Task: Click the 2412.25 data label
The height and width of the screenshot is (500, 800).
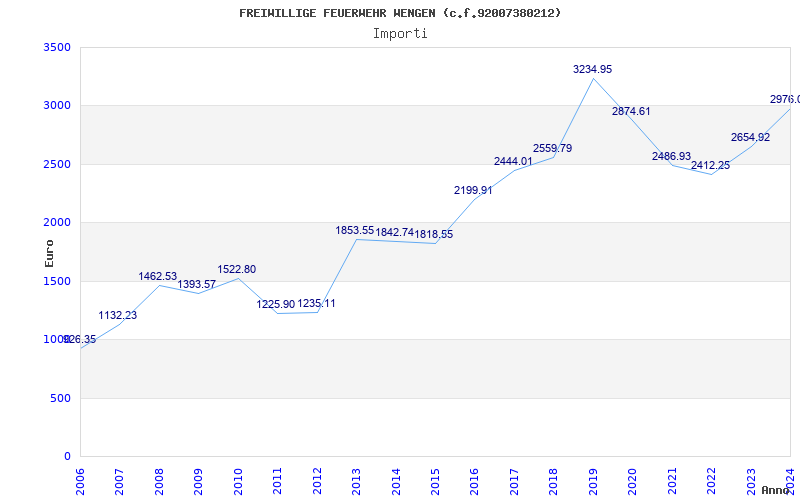Action: [710, 165]
